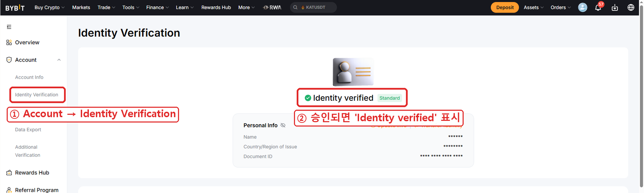The height and width of the screenshot is (193, 644).
Task: Open Rewards Hub in top navigation
Action: [216, 7]
